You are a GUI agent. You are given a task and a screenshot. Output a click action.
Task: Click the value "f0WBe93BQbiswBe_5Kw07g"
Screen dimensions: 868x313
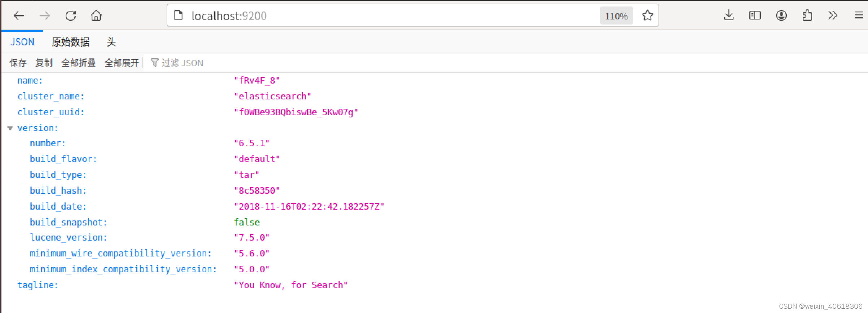click(x=296, y=112)
